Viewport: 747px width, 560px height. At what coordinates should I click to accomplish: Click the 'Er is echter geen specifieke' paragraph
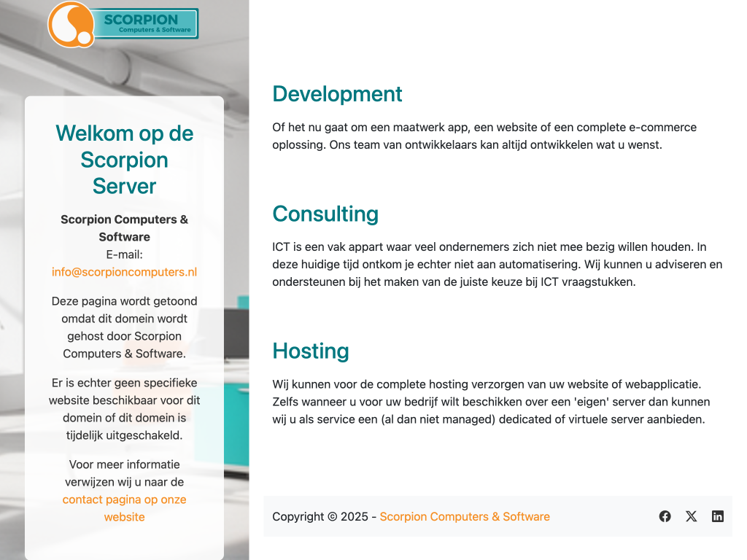click(x=124, y=409)
